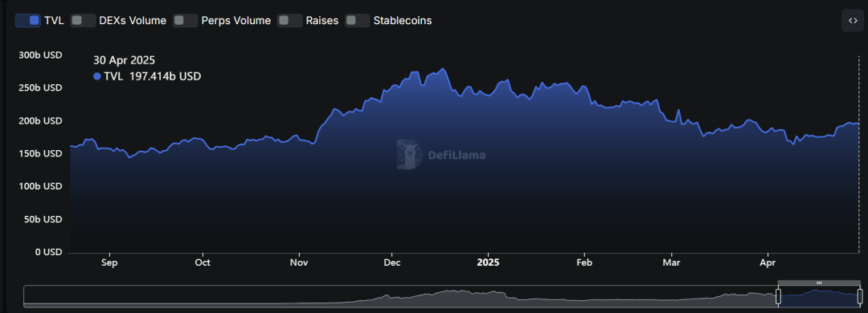This screenshot has height=313, width=868.
Task: Click the right range slider handle
Action: [860, 296]
